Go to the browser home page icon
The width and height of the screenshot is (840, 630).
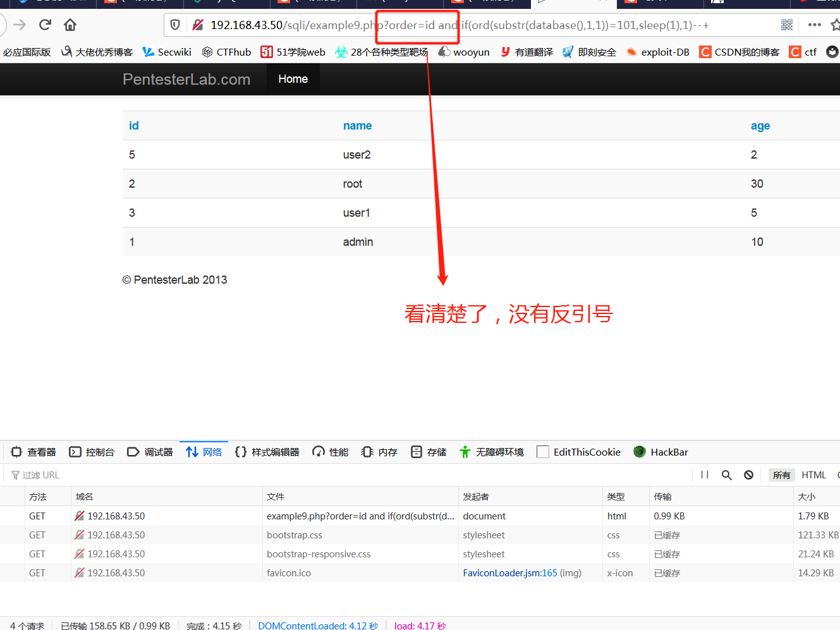[70, 25]
